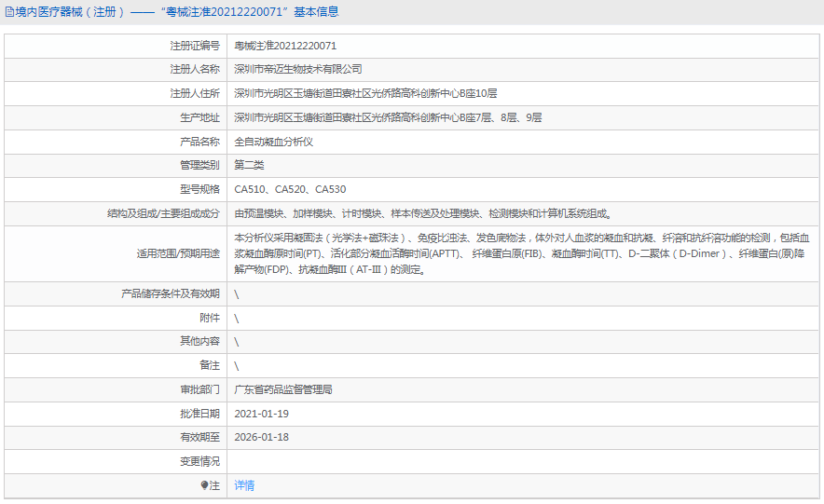Click the 注册人名称 label
824x504 pixels.
coord(195,69)
